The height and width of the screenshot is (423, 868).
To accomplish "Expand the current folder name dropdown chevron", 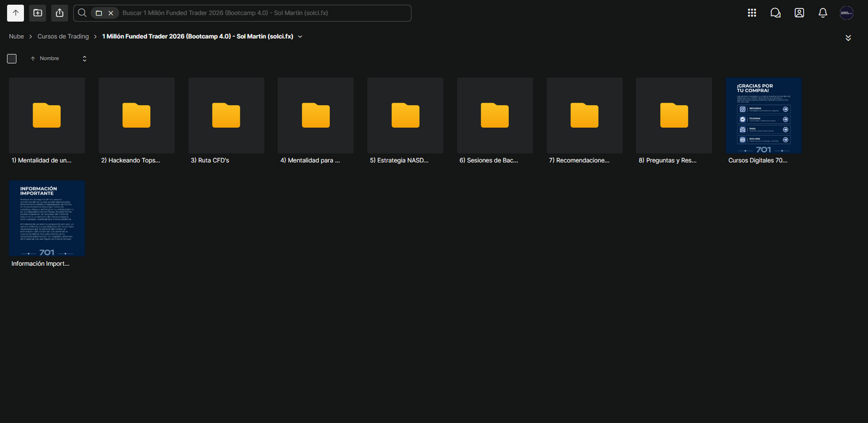I will [300, 37].
